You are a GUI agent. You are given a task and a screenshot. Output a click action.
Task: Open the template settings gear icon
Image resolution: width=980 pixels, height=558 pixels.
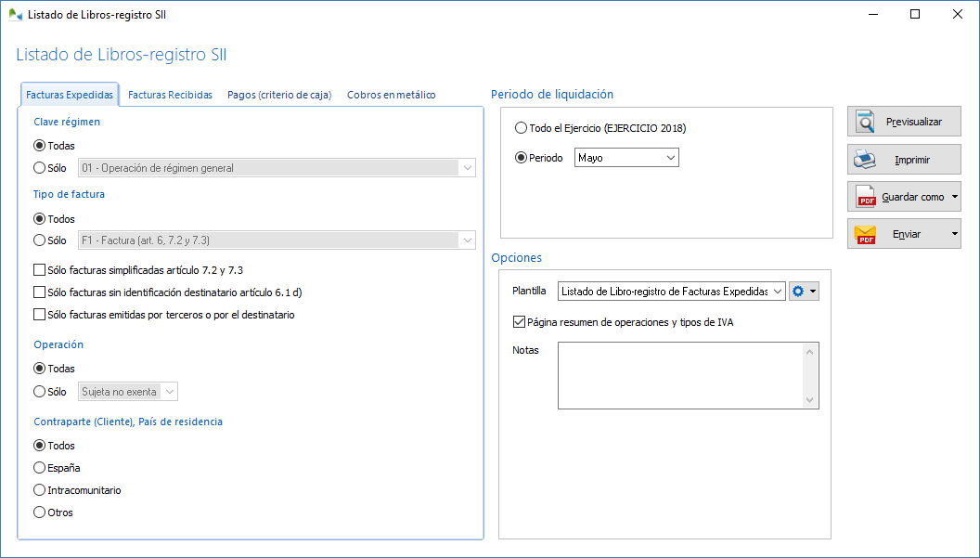click(798, 292)
